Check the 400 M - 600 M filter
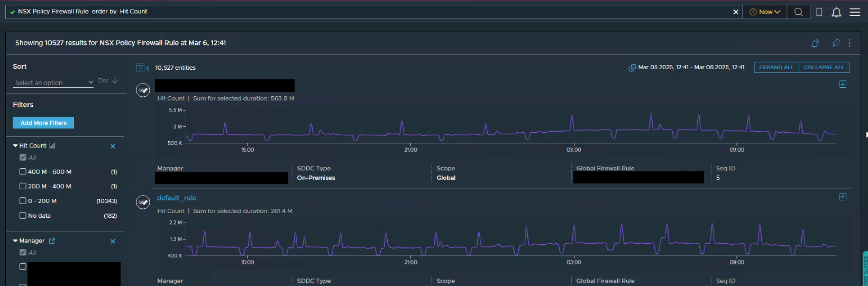Image resolution: width=868 pixels, height=286 pixels. point(23,171)
